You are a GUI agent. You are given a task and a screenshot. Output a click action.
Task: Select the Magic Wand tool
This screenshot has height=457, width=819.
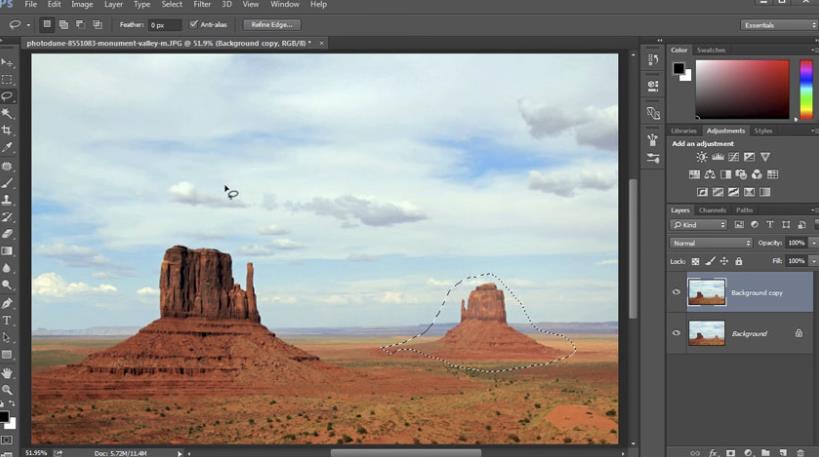(x=7, y=113)
